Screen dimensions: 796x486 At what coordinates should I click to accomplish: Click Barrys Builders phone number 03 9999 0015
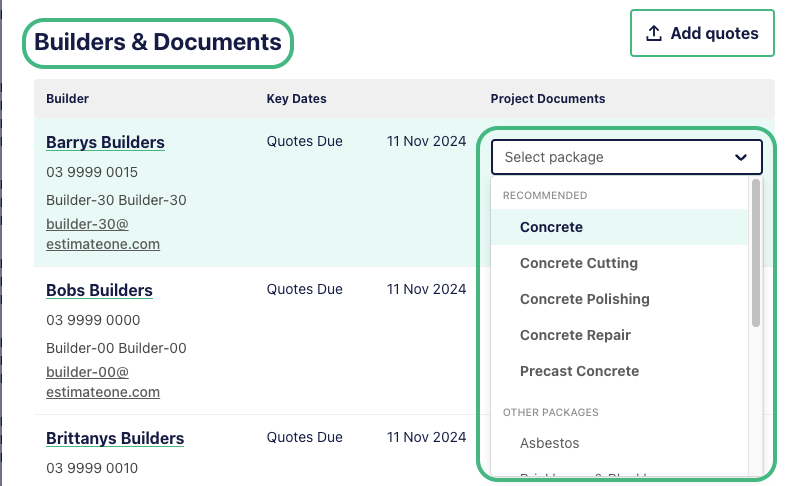click(x=92, y=172)
